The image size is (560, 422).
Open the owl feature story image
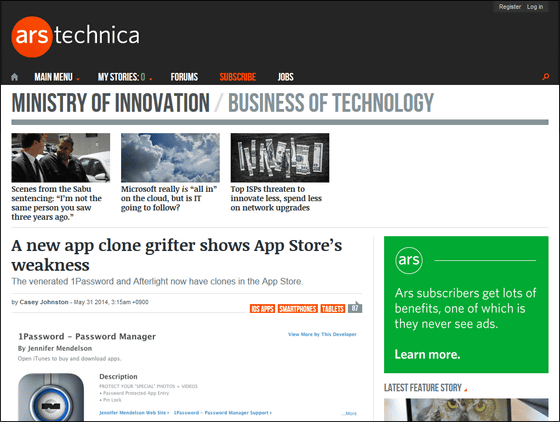point(466,410)
